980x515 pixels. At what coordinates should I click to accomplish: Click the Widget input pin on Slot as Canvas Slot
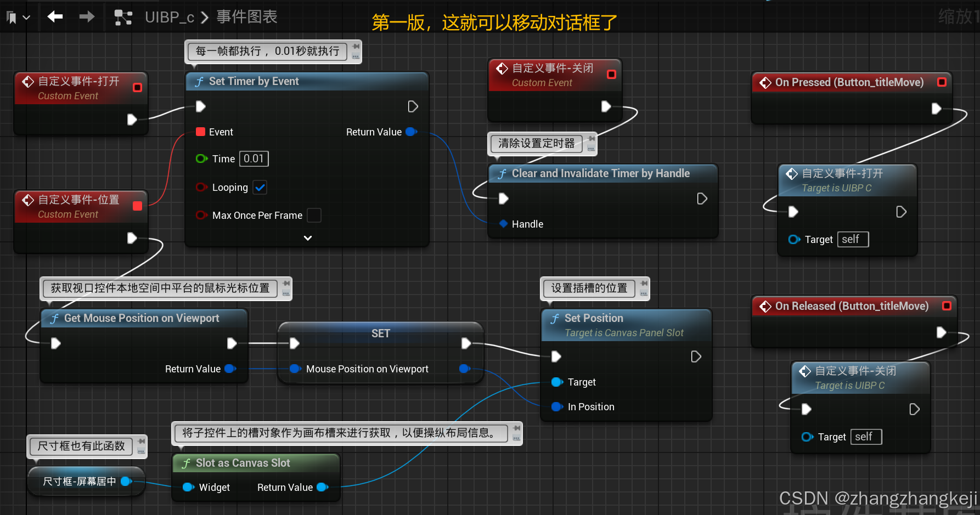coord(189,487)
